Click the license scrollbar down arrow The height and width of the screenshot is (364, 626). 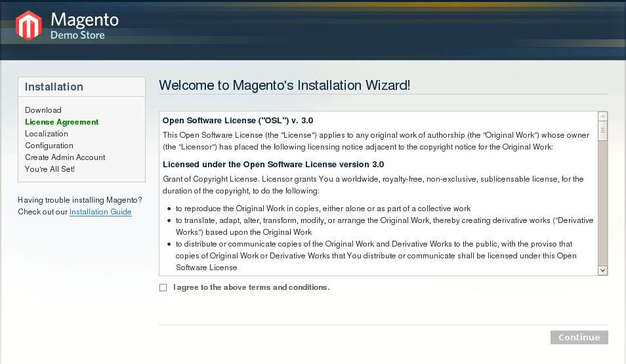point(602,270)
